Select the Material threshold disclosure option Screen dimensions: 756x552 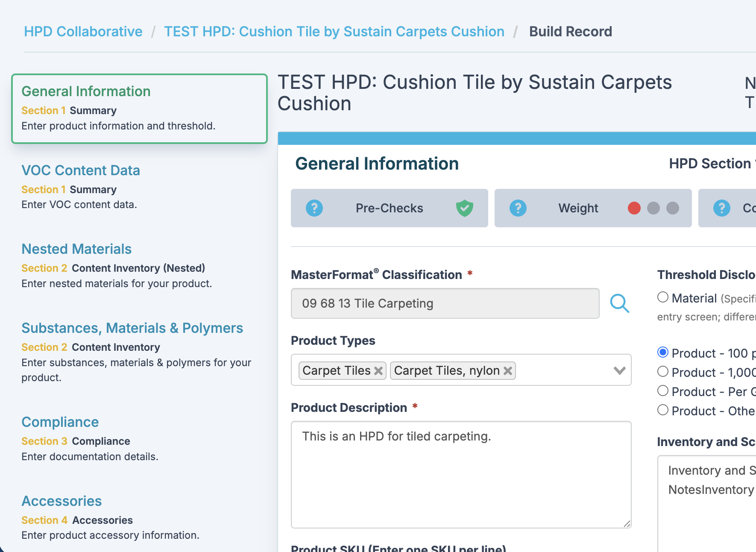coord(662,297)
